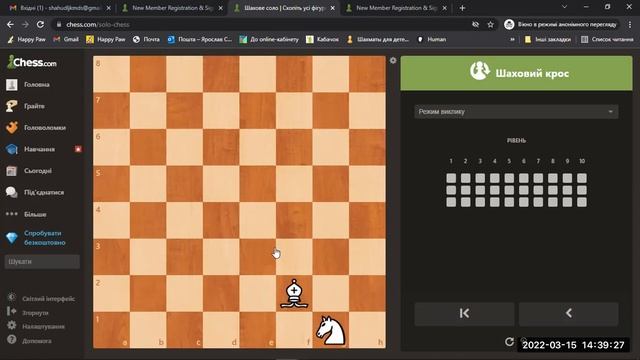Open the Навчання learning menu
The width and height of the screenshot is (640, 360).
(31, 149)
